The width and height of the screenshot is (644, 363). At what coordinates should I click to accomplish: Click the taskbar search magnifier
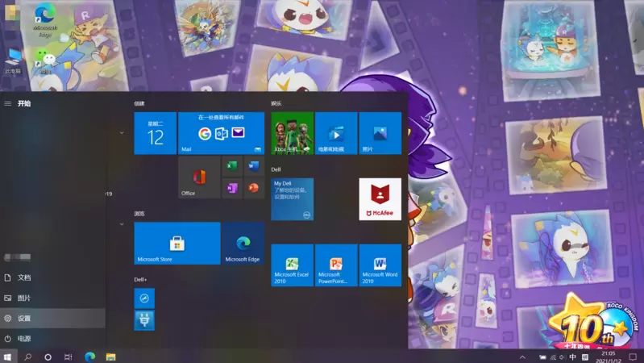(27, 357)
